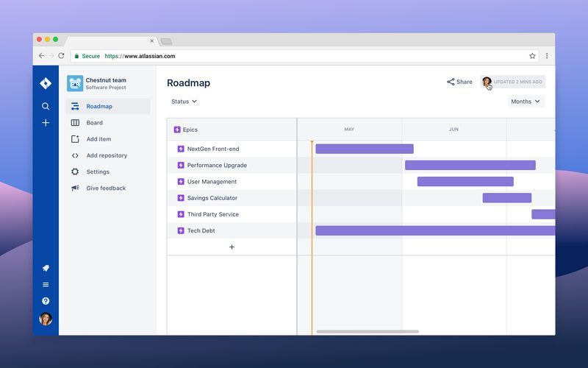Click the Epics header lightning icon

point(177,130)
